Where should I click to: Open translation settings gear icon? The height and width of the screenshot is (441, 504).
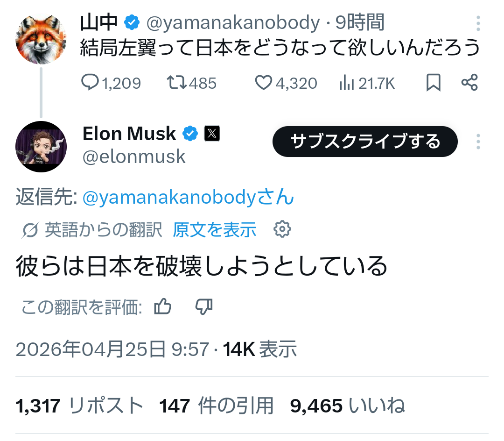[282, 229]
